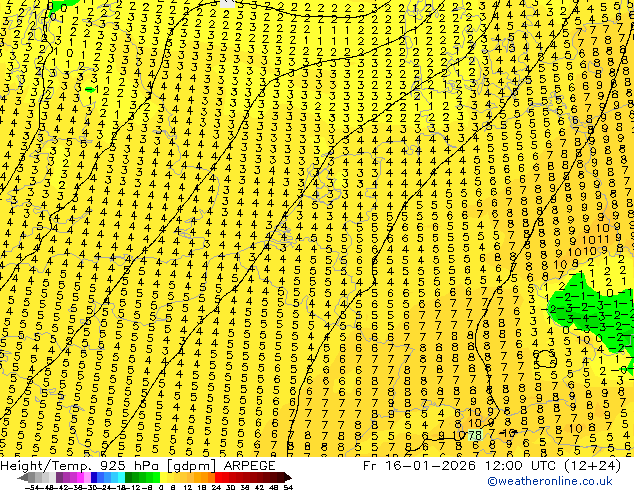
Task: Click the dark green swatch in the legend
Action: click(128, 477)
